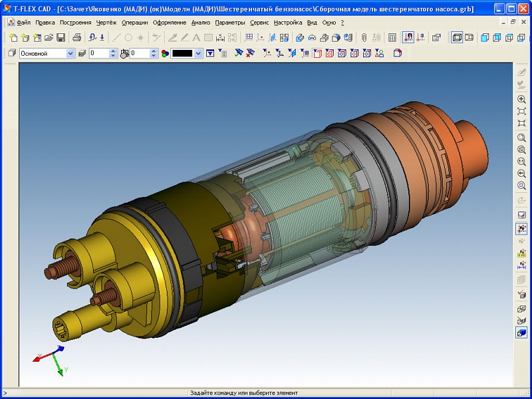Decrease the priority value stepper
Image resolution: width=532 pixels, height=399 pixels.
[x=154, y=56]
